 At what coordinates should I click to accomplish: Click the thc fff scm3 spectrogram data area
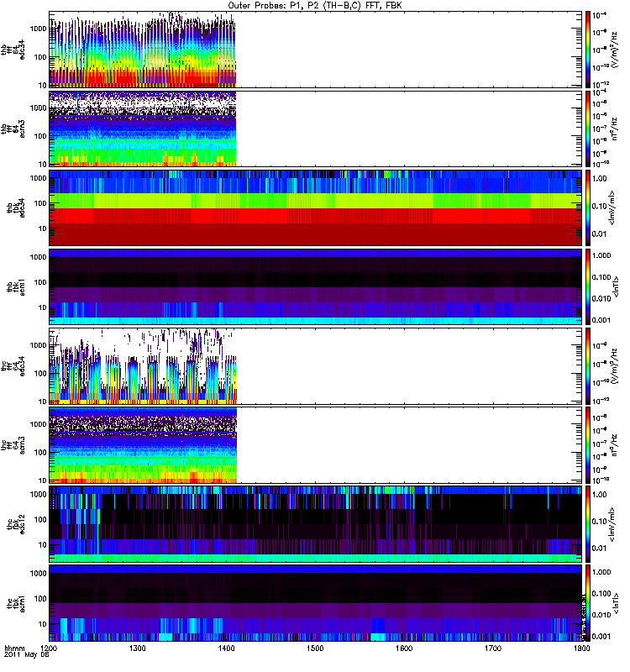pyautogui.click(x=143, y=445)
